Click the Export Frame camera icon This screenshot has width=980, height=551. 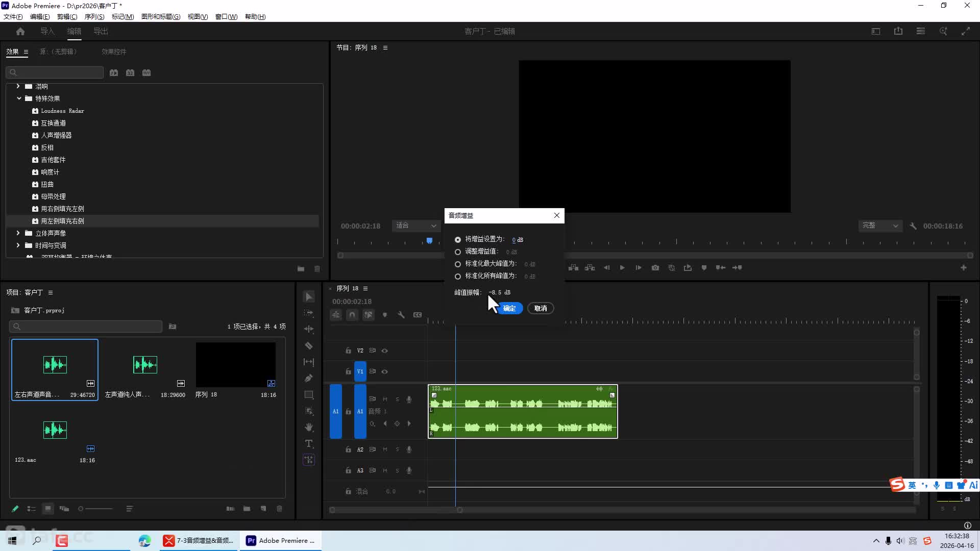click(x=655, y=267)
